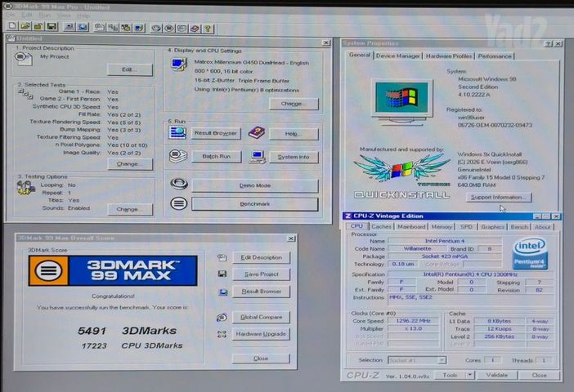Switch to the Caches tab in CPU-Z
Viewport: 574px width, 392px height.
(381, 227)
